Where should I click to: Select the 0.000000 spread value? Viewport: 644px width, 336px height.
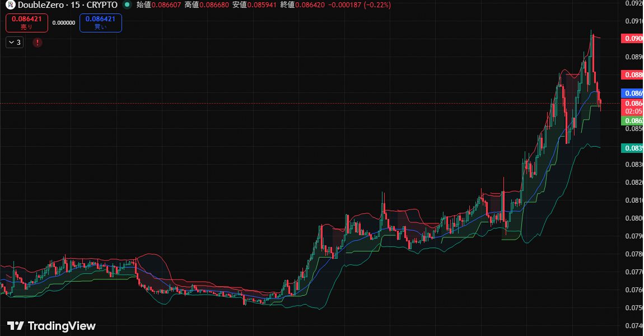tap(64, 23)
